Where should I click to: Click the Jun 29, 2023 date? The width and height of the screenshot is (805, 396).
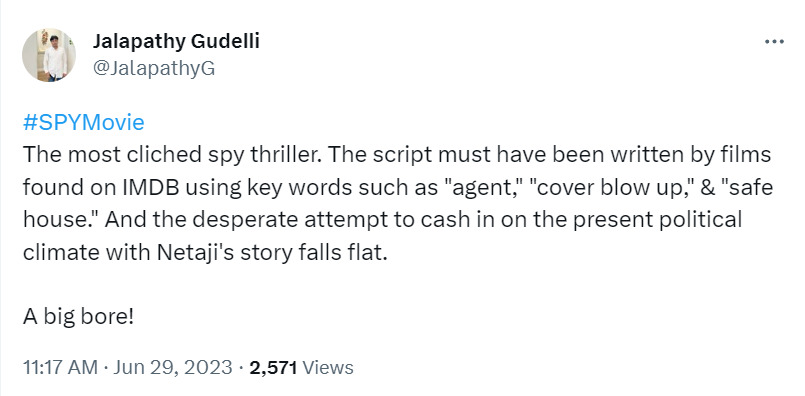pos(172,368)
